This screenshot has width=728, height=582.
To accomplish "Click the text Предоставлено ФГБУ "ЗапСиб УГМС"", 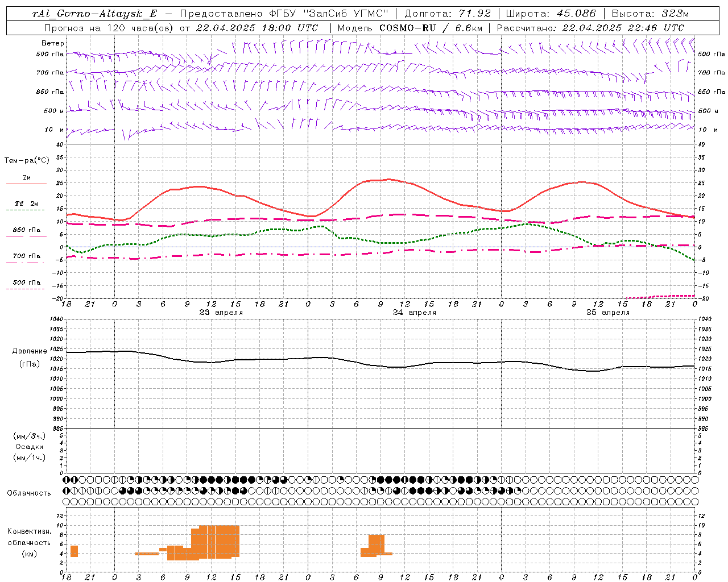I will (x=284, y=14).
